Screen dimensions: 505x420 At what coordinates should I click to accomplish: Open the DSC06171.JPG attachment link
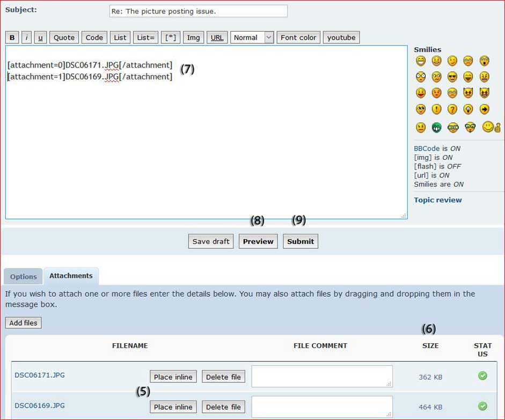(x=40, y=375)
